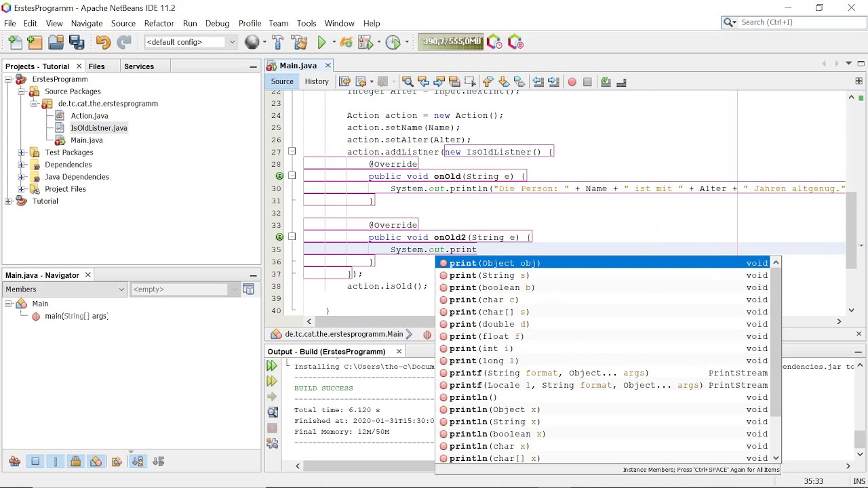
Task: Click the Undo arrow icon
Action: click(x=103, y=42)
